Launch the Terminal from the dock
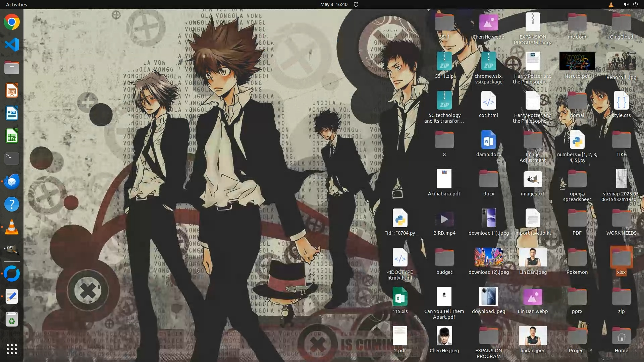644x362 pixels. (12, 159)
